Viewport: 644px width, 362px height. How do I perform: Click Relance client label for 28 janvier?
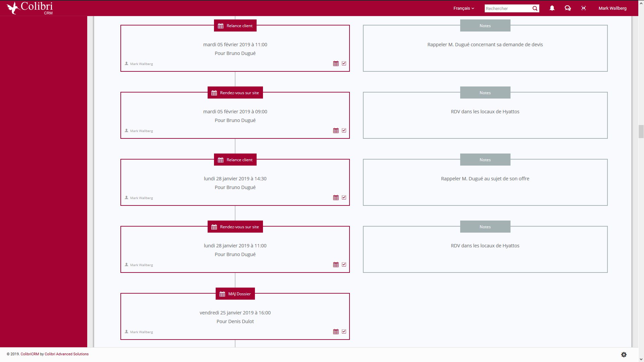click(235, 160)
